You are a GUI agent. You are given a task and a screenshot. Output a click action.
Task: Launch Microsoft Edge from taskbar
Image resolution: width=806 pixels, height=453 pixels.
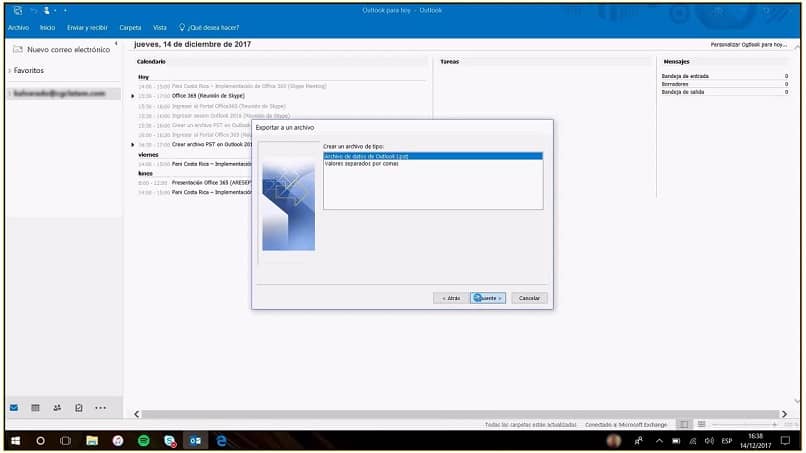[x=222, y=441]
